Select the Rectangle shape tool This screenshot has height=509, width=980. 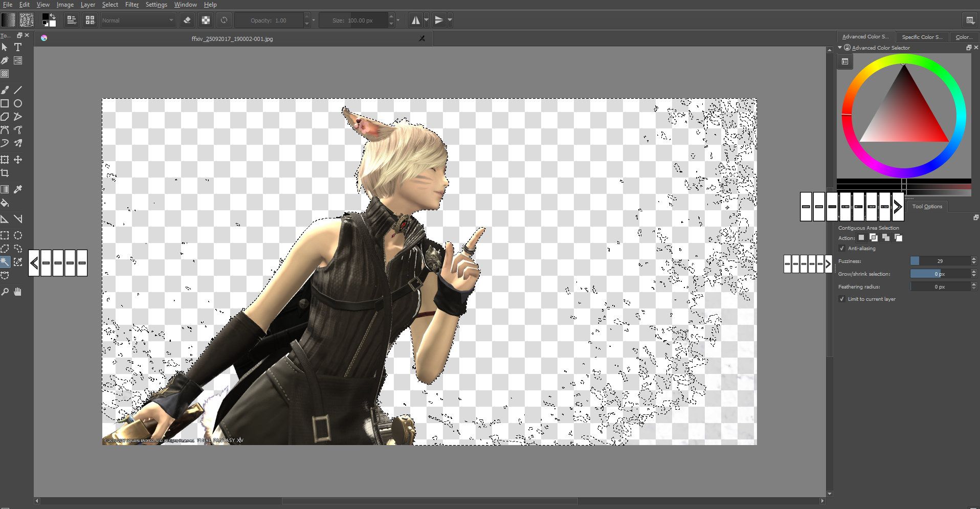point(5,103)
